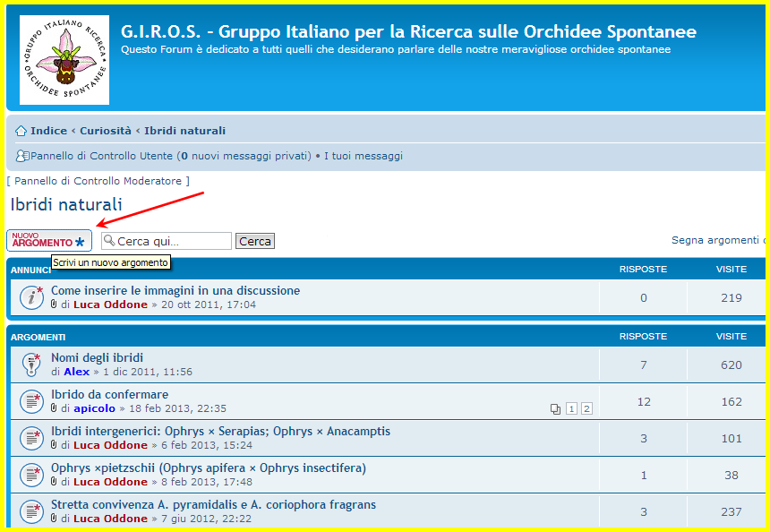Click the Cerca search button
This screenshot has width=770, height=532.
point(255,241)
